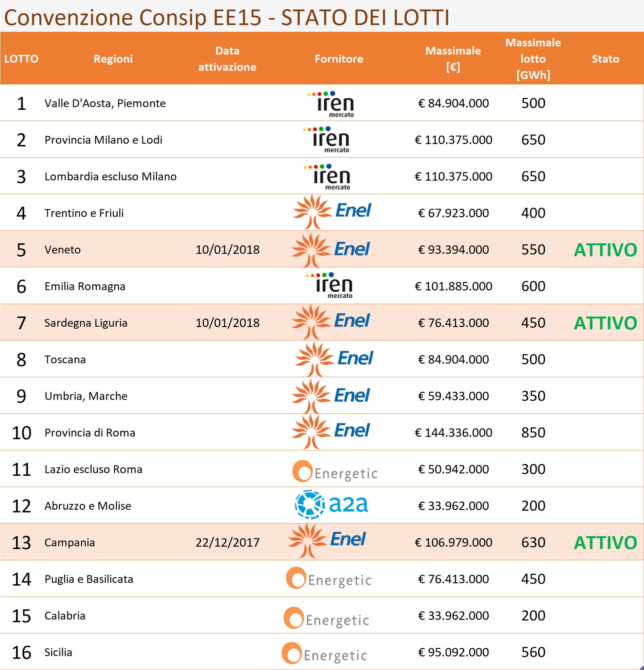This screenshot has width=644, height=670.
Task: Click the a2a logo for Abruzzo e Molise
Action: point(331,505)
